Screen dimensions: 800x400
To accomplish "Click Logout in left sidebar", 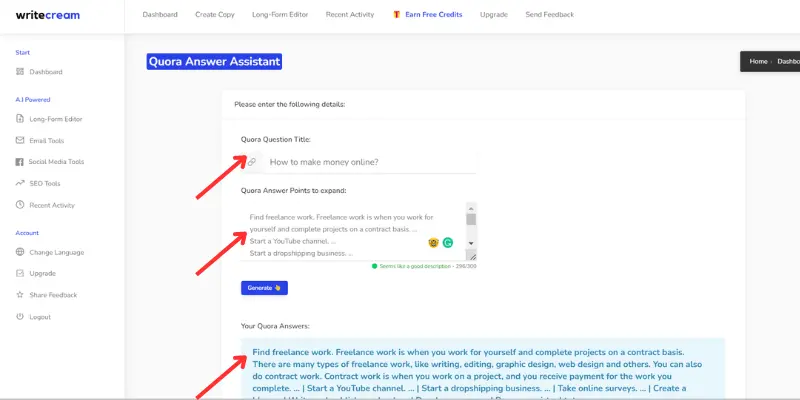I will (40, 317).
